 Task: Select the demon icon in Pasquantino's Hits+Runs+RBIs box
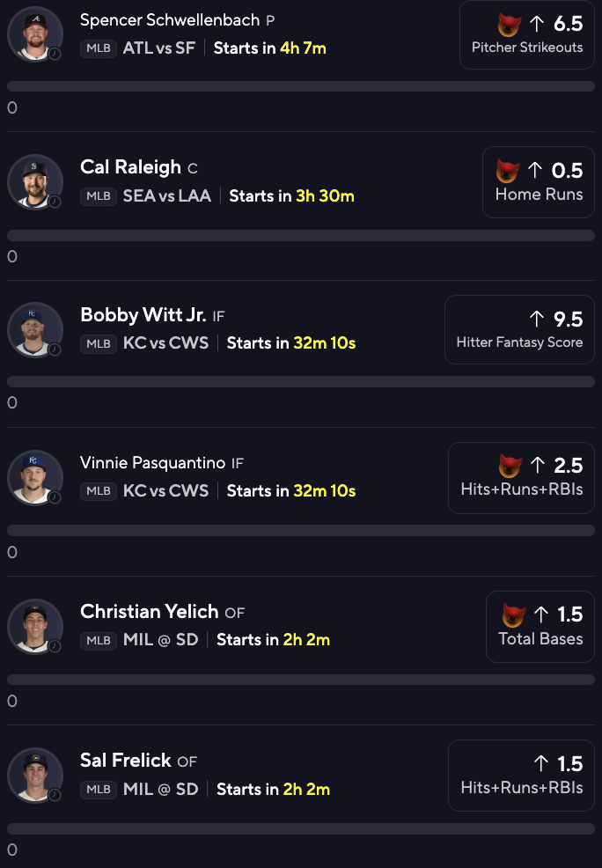510,466
